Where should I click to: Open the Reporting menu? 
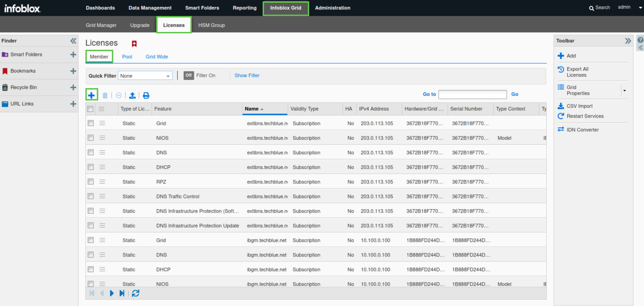245,8
